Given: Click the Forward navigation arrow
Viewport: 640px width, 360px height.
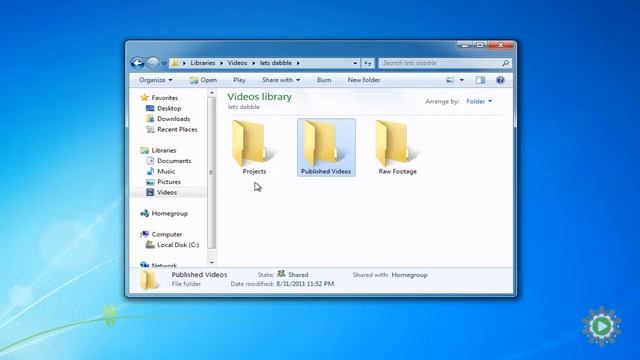Looking at the screenshot, I should coord(153,63).
